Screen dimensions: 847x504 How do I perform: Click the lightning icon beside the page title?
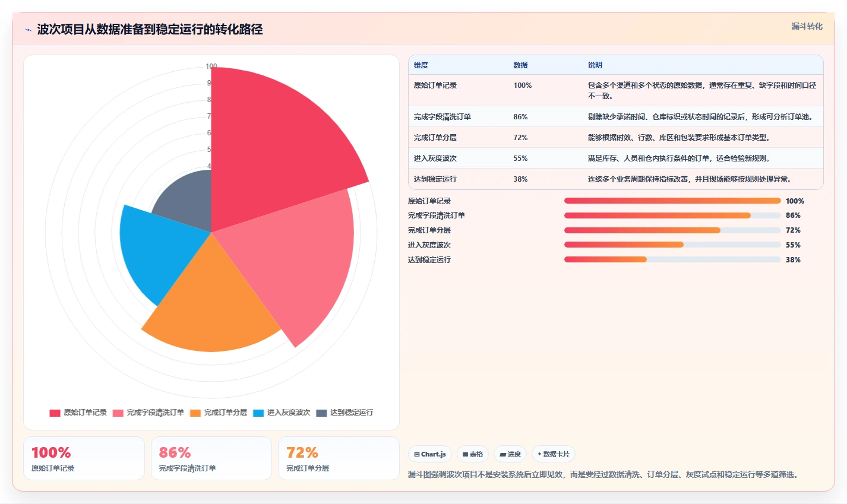[x=28, y=30]
